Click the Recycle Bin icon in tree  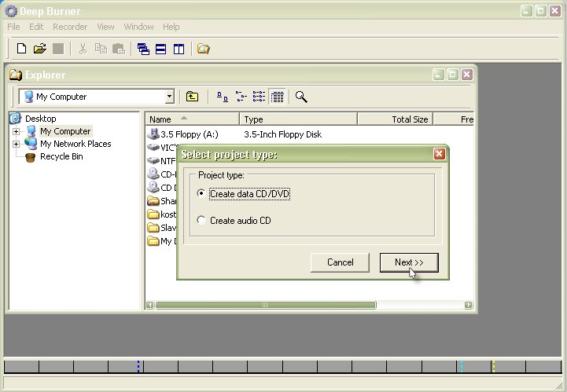tap(31, 157)
